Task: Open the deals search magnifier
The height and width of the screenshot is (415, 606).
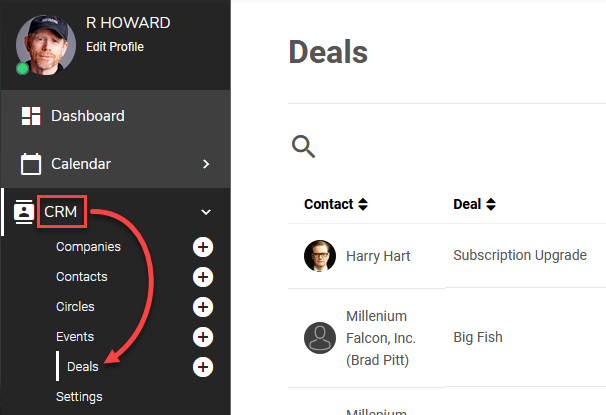Action: pos(303,146)
